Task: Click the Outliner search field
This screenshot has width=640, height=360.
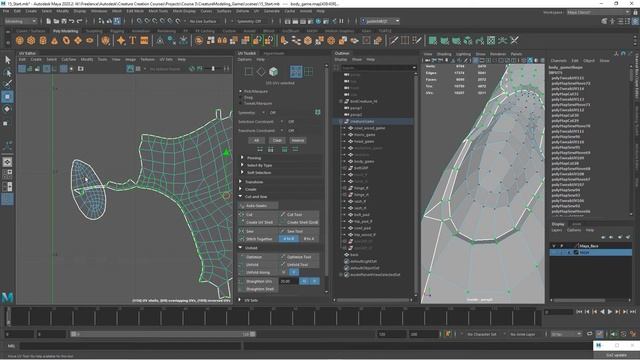Action: coord(378,67)
